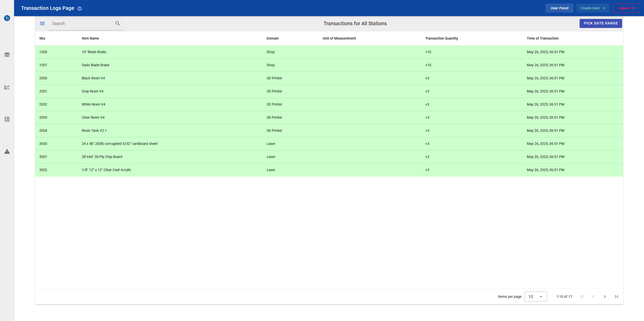The height and width of the screenshot is (321, 644).
Task: Click the Sku column header
Action: pyautogui.click(x=42, y=38)
